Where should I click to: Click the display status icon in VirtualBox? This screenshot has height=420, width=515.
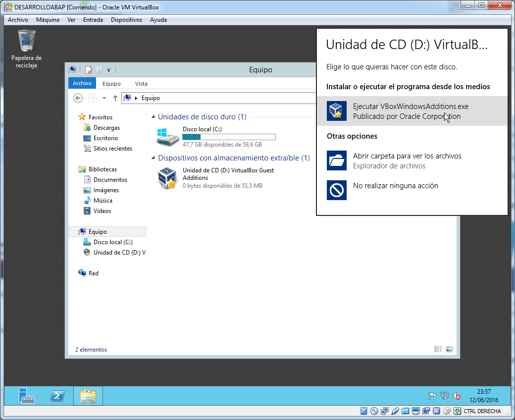point(416,411)
